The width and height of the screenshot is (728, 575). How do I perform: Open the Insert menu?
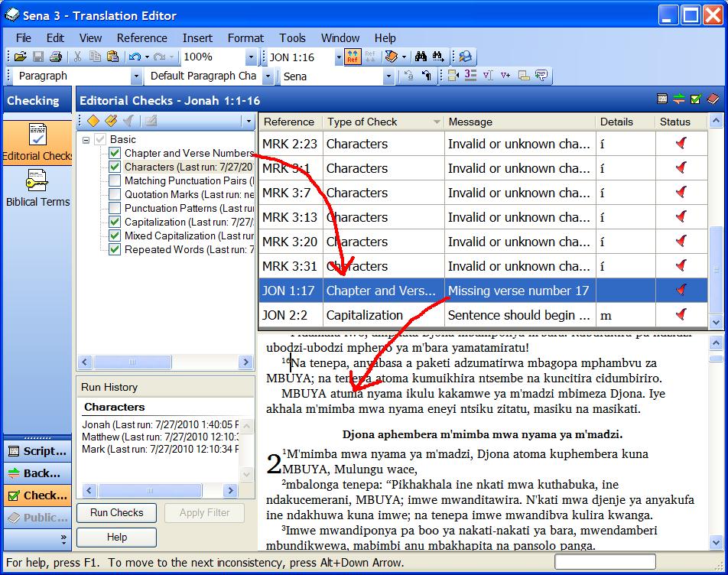tap(197, 38)
